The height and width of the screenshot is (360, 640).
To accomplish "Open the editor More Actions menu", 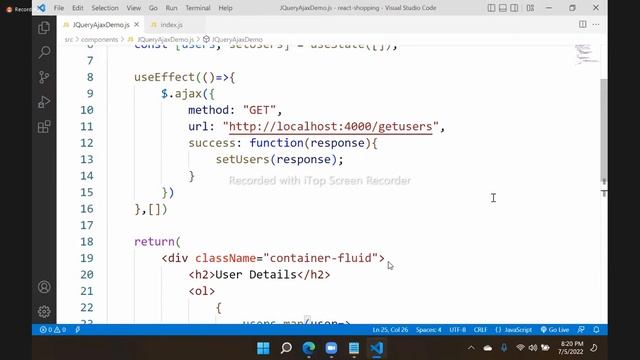I will coord(596,24).
